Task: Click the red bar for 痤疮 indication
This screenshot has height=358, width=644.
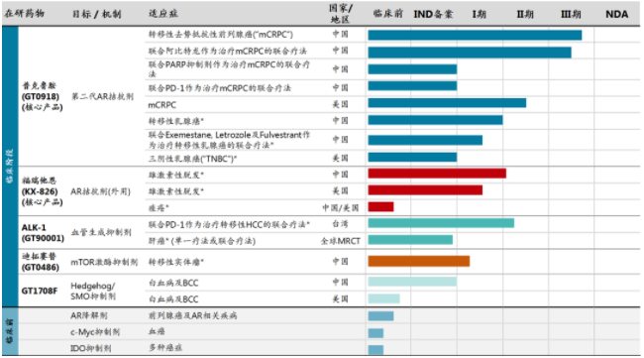Action: point(380,206)
